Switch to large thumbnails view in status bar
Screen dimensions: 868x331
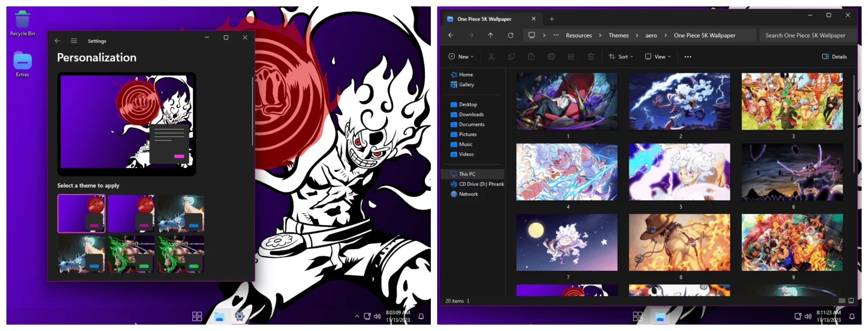click(851, 301)
